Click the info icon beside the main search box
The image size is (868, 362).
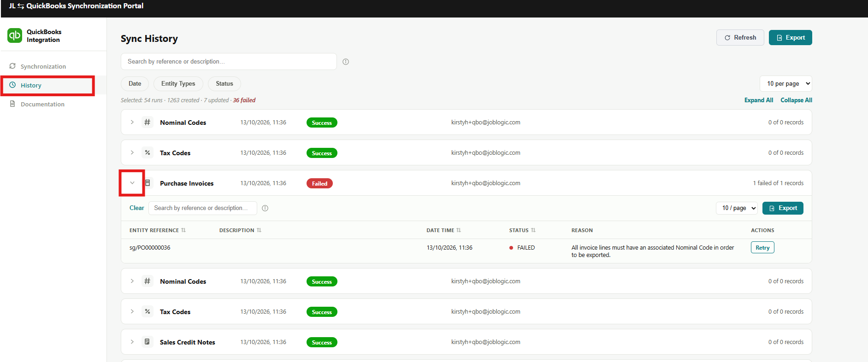coord(346,62)
